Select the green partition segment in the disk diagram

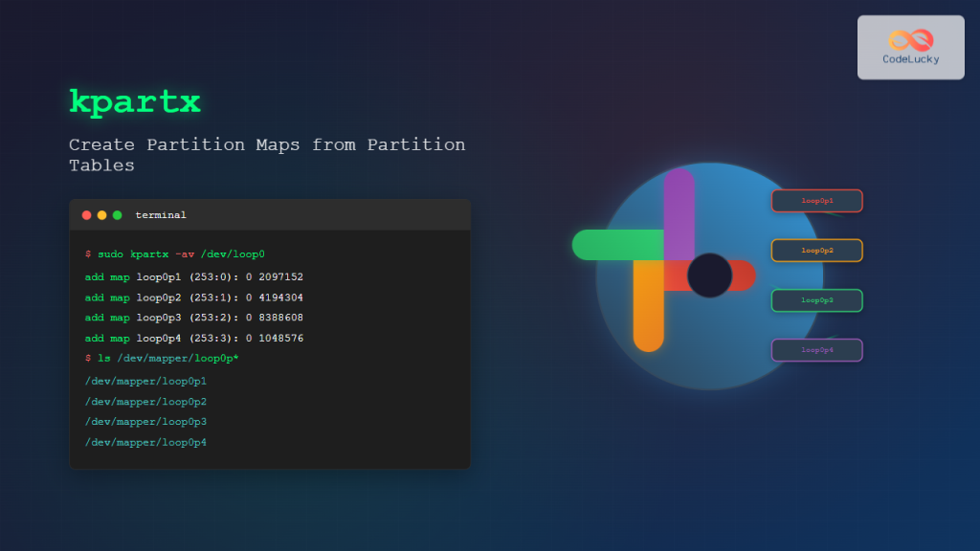tap(612, 245)
